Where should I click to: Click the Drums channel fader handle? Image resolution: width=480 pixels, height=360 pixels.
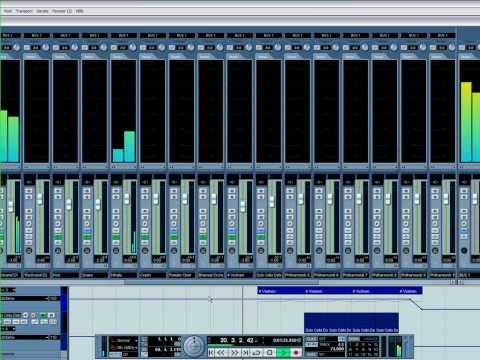coord(98,204)
